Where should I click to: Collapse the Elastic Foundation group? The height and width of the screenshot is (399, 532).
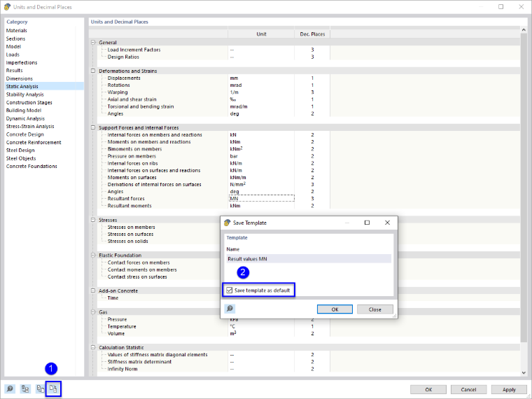pyautogui.click(x=93, y=255)
